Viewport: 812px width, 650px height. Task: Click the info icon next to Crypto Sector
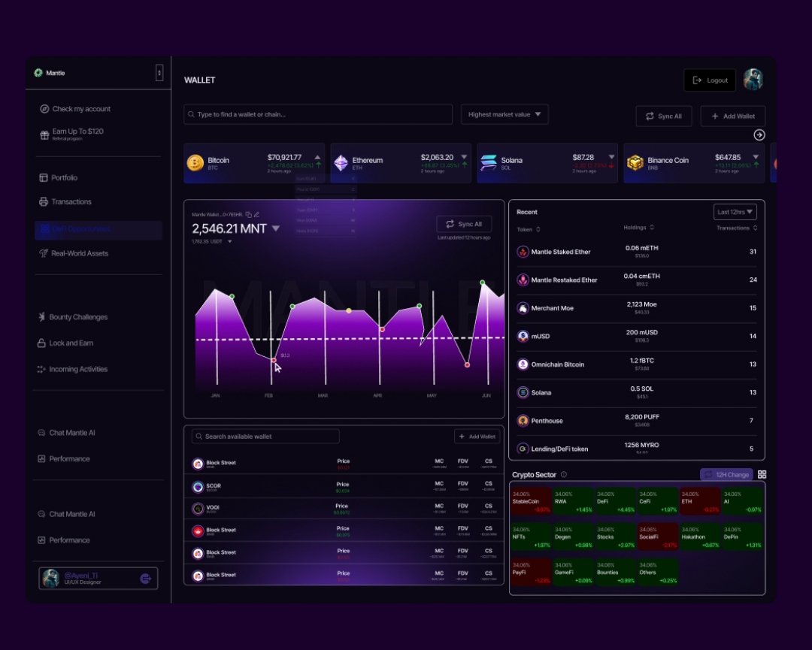[564, 475]
